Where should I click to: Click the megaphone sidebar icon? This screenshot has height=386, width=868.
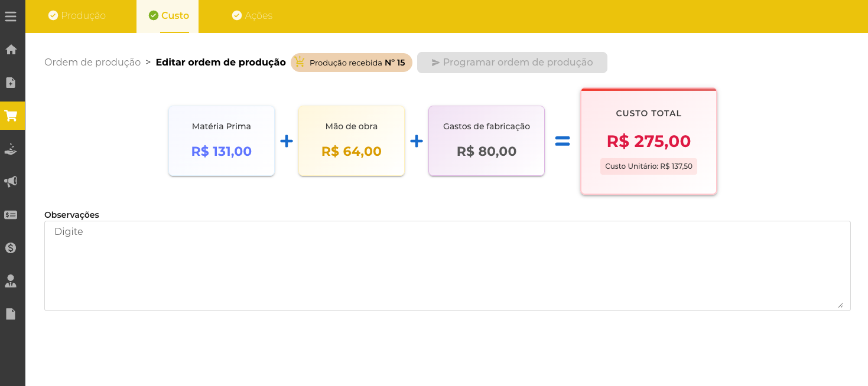(x=11, y=182)
